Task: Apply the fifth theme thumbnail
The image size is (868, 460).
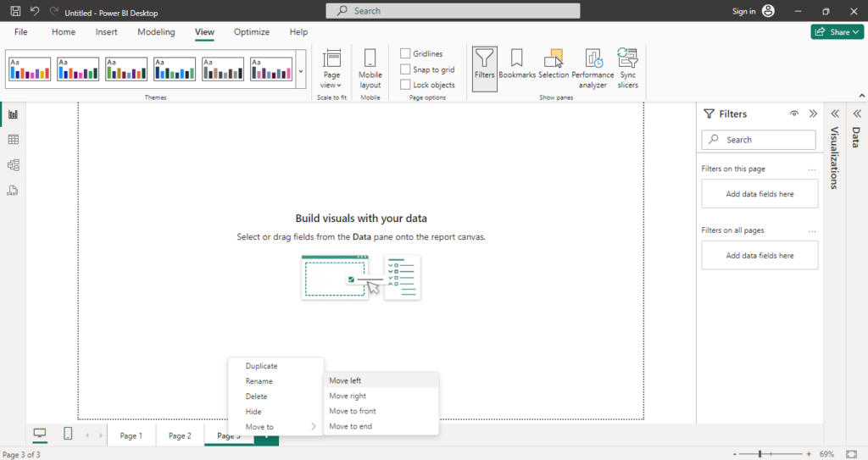Action: [223, 69]
